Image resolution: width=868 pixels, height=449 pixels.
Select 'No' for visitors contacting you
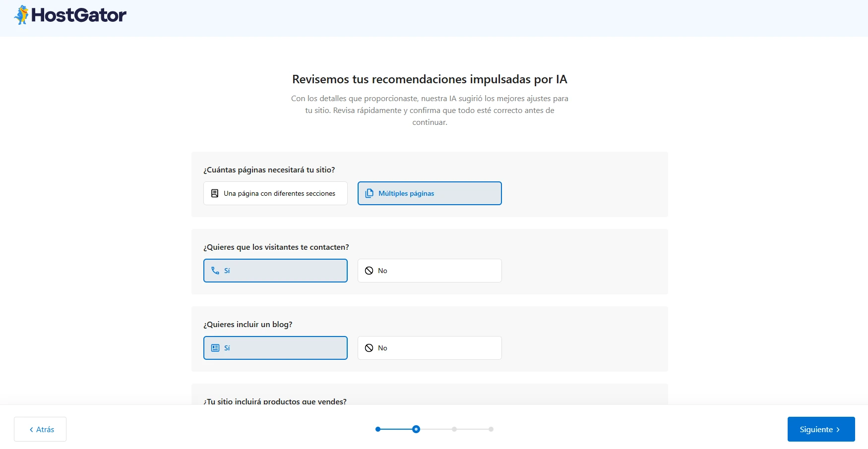tap(430, 271)
